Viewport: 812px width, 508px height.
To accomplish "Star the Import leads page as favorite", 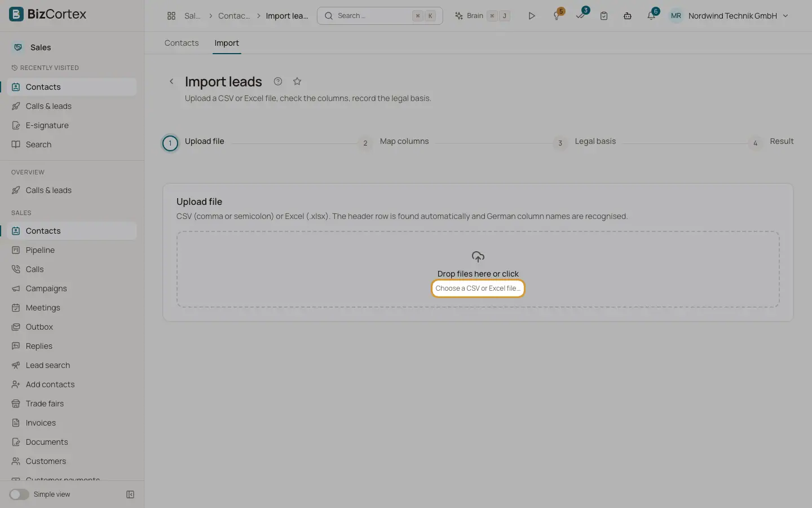I will click(297, 81).
